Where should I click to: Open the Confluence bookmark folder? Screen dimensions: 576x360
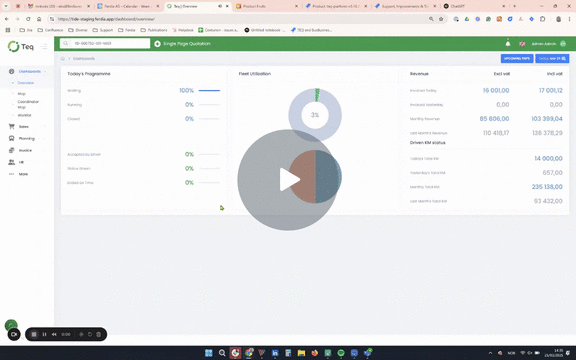click(50, 30)
